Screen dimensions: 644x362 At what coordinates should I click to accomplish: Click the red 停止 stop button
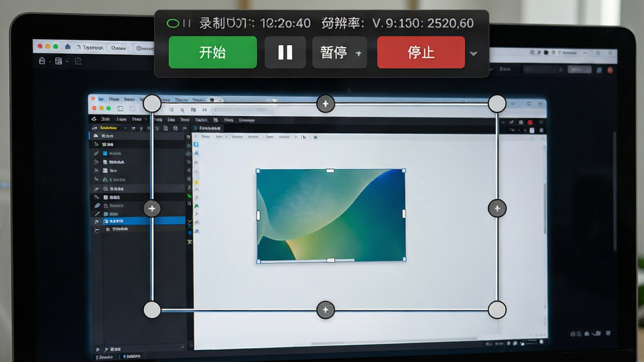(421, 52)
